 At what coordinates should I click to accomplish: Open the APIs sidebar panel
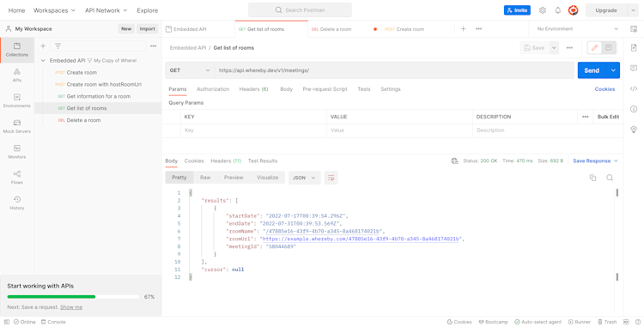coord(17,76)
